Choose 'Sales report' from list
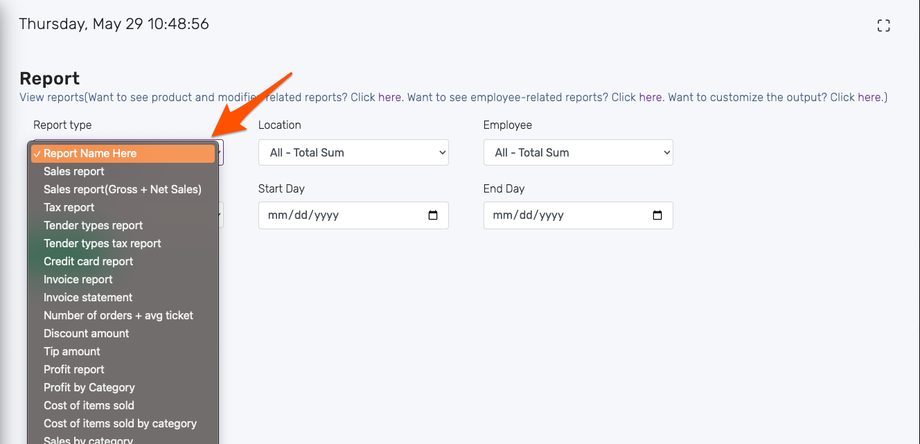Screen dimensions: 920x444 [74, 172]
